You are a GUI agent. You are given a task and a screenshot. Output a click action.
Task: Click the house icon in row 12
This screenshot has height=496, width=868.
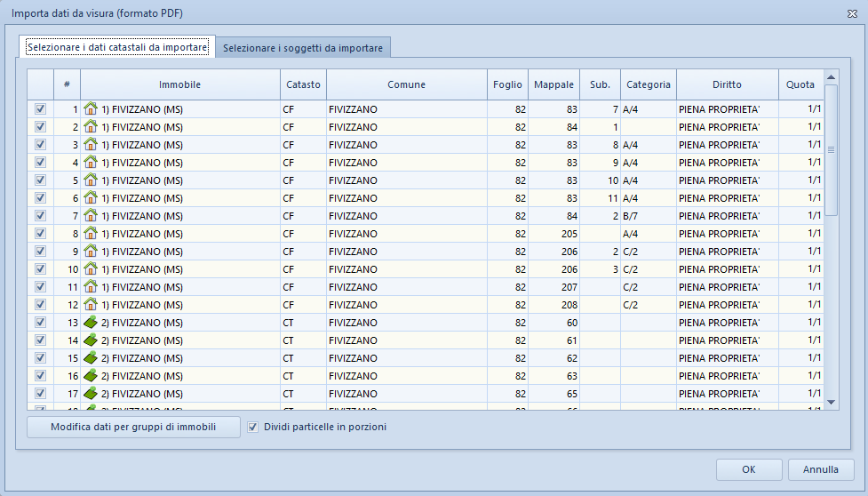[x=91, y=305]
